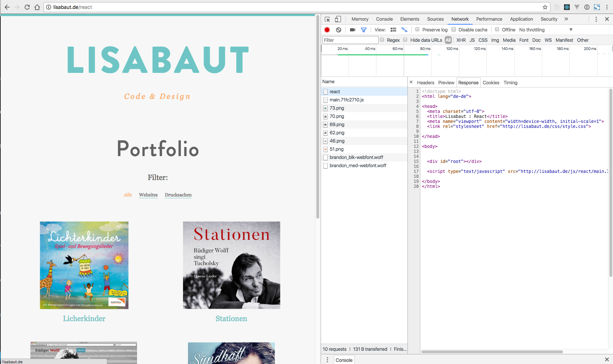Click the Response pane horizontal scrollbar
The height and width of the screenshot is (364, 613).
point(492,352)
